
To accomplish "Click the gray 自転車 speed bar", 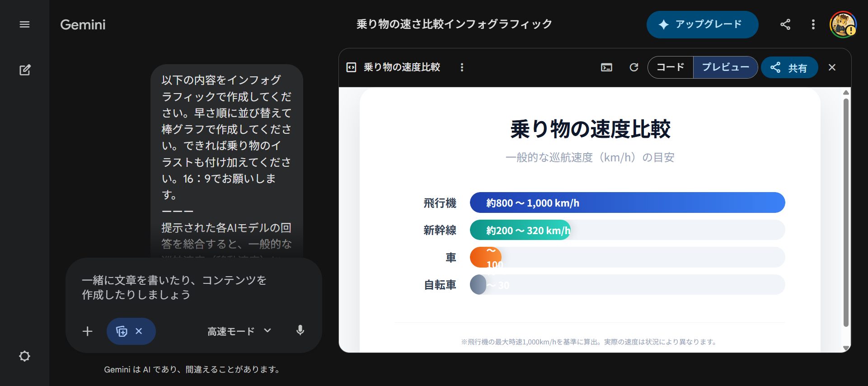I will tap(478, 285).
